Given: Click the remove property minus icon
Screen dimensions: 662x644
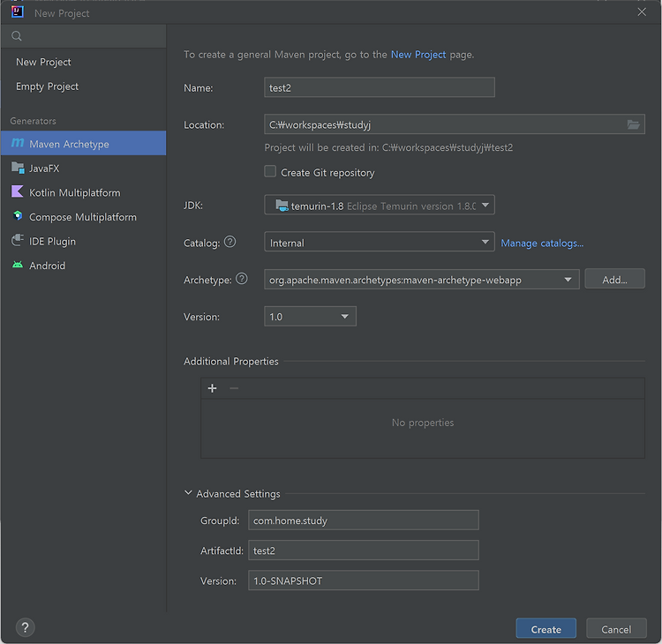Looking at the screenshot, I should click(x=234, y=388).
